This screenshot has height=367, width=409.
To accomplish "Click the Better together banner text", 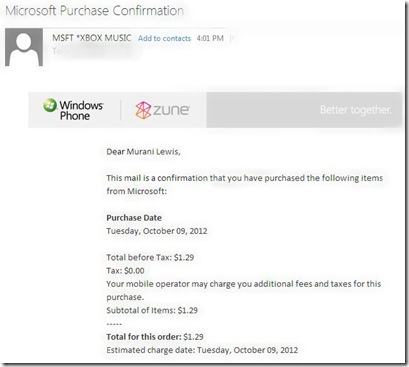I will pyautogui.click(x=356, y=110).
